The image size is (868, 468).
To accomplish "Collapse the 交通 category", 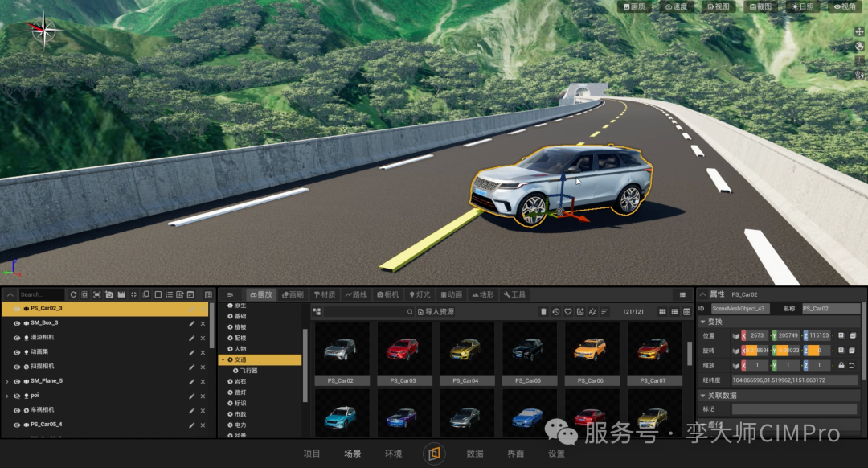I will click(x=223, y=360).
